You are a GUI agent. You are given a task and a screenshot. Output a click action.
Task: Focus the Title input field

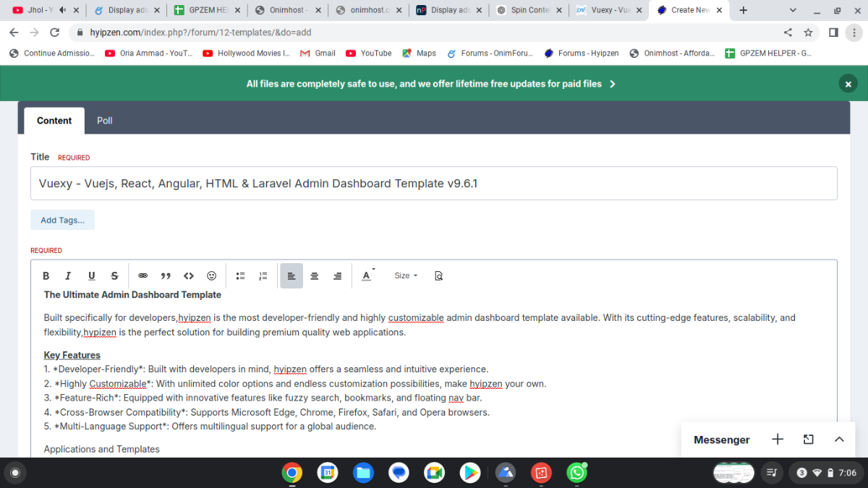pyautogui.click(x=434, y=184)
